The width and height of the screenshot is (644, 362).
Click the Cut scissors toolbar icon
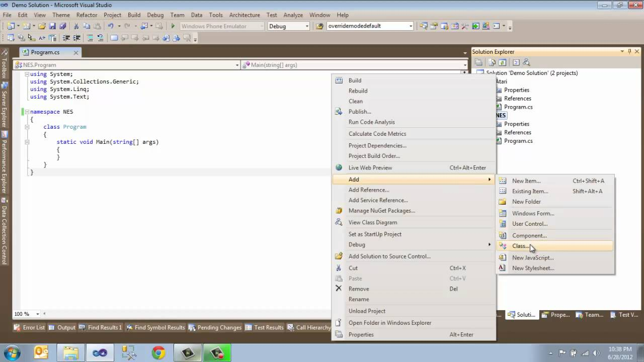[x=76, y=26]
